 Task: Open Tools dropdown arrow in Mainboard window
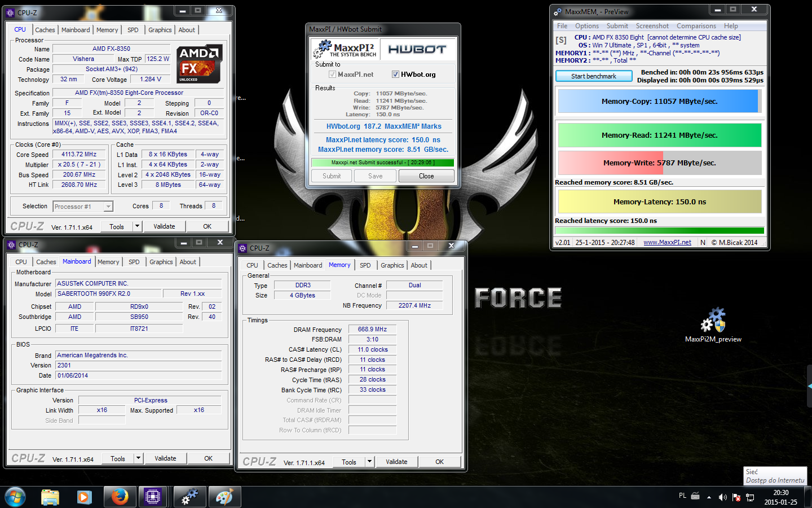tap(138, 458)
